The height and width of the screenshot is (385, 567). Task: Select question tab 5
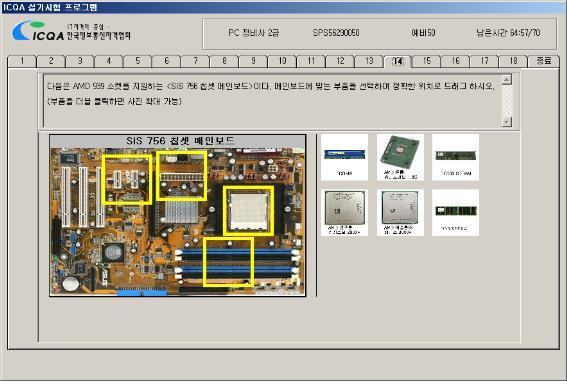coord(138,61)
